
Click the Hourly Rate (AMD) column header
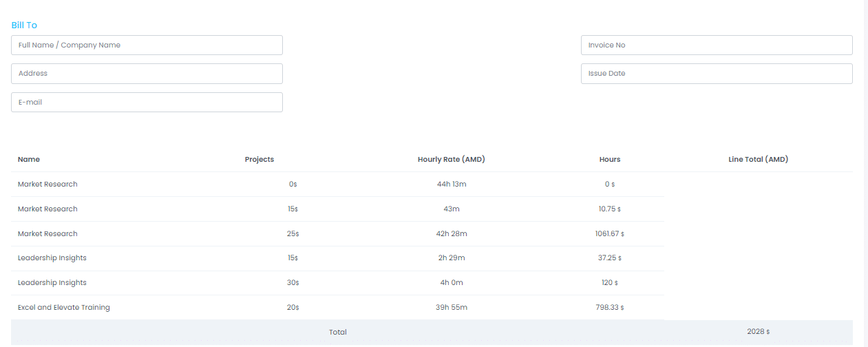pyautogui.click(x=452, y=159)
